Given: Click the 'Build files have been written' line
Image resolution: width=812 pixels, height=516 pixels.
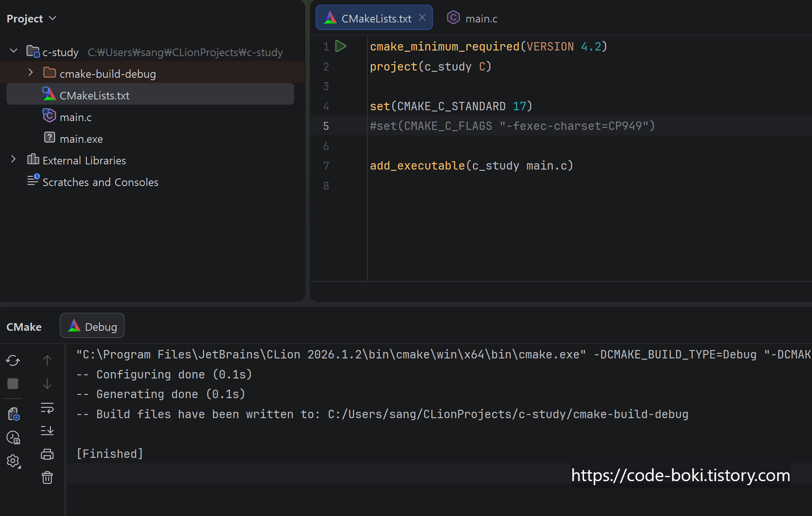Looking at the screenshot, I should point(382,414).
